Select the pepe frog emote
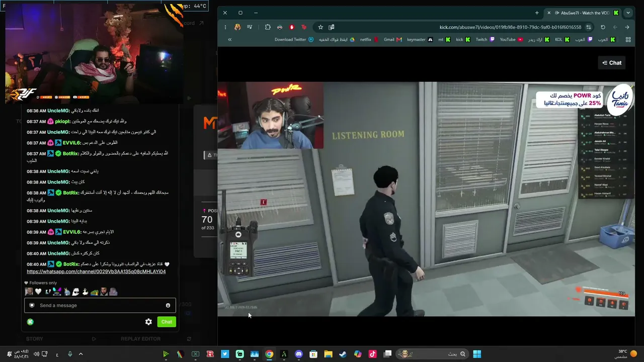This screenshot has height=362, width=644. (94, 292)
